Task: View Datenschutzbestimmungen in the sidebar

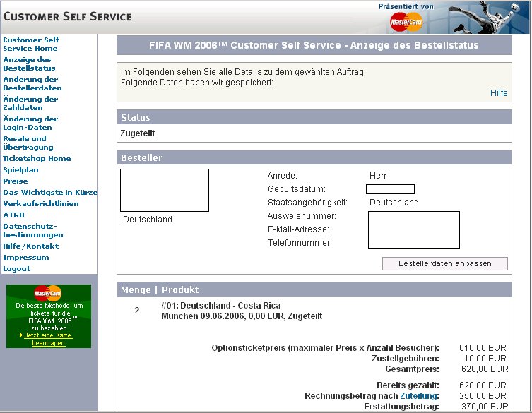Action: coord(33,231)
